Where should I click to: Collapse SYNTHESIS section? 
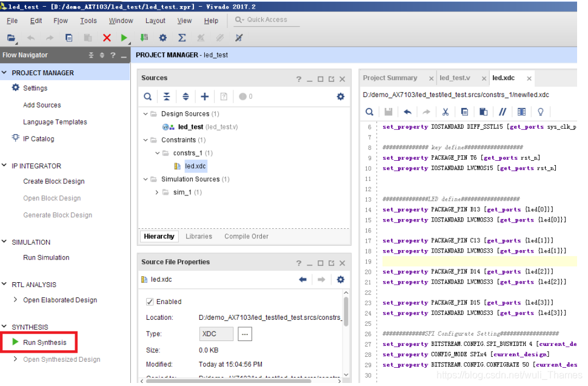pos(4,327)
